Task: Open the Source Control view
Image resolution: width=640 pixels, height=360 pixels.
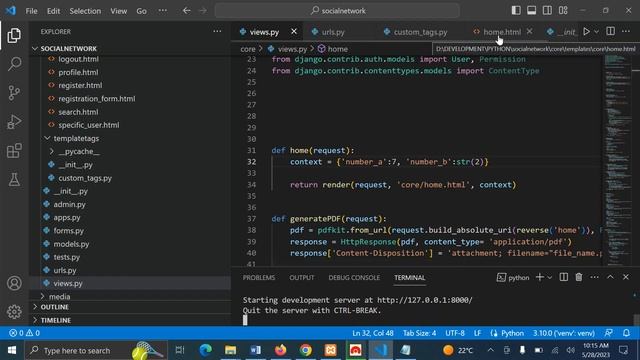Action: [x=14, y=93]
